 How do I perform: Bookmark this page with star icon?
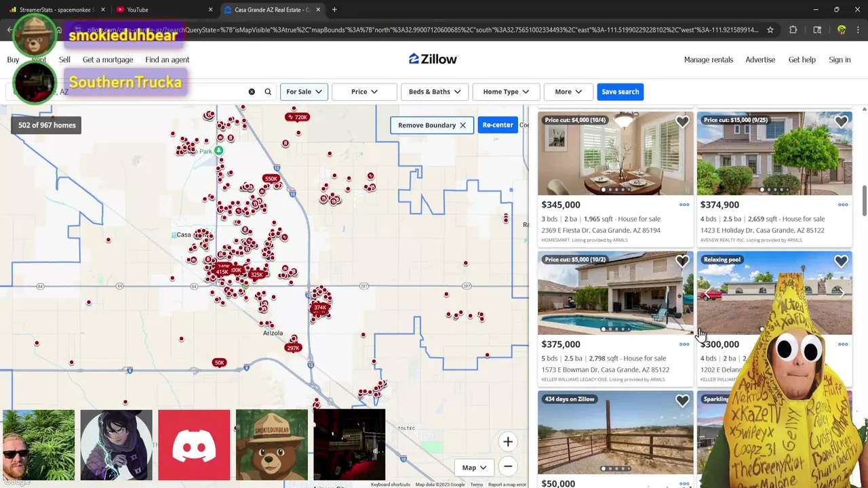point(770,30)
